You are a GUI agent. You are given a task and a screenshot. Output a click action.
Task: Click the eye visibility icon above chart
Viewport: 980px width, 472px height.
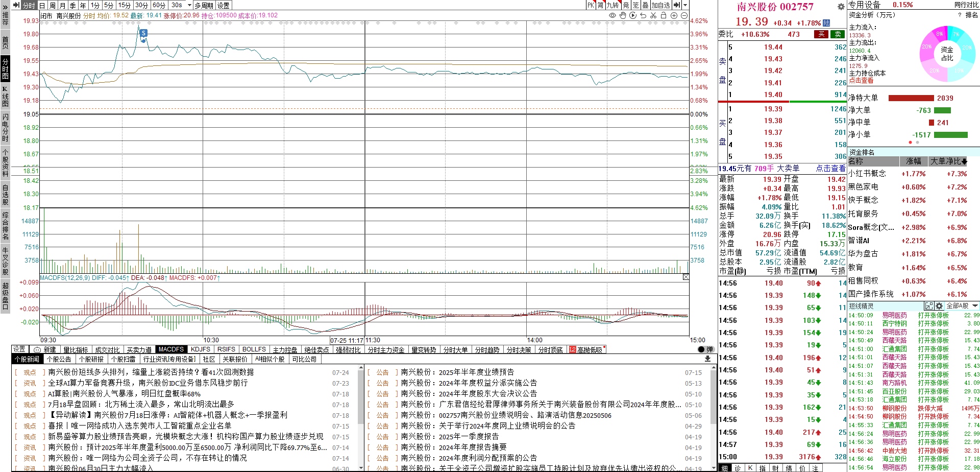pyautogui.click(x=612, y=16)
